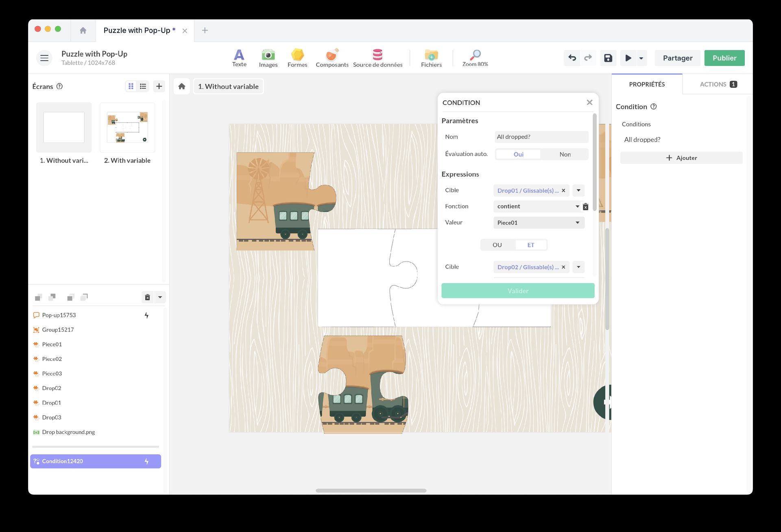Viewport: 781px width, 532px height.
Task: Open the Texte tool
Action: click(x=239, y=58)
